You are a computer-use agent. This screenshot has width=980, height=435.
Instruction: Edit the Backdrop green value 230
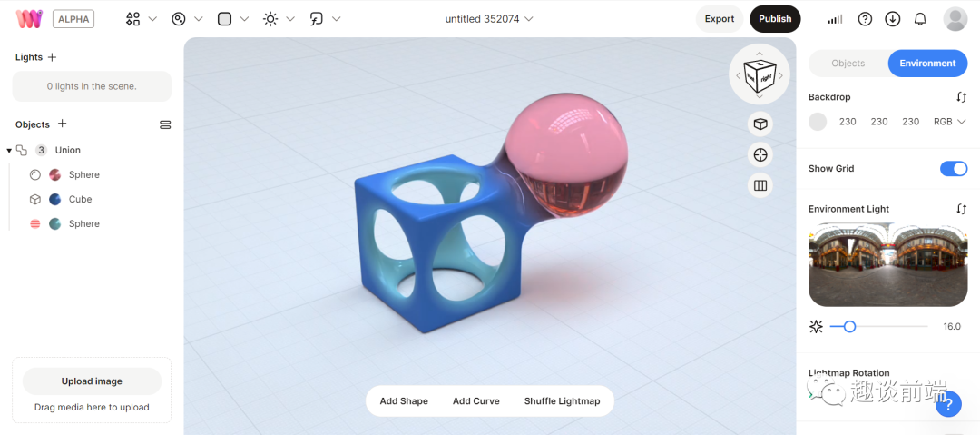[879, 122]
